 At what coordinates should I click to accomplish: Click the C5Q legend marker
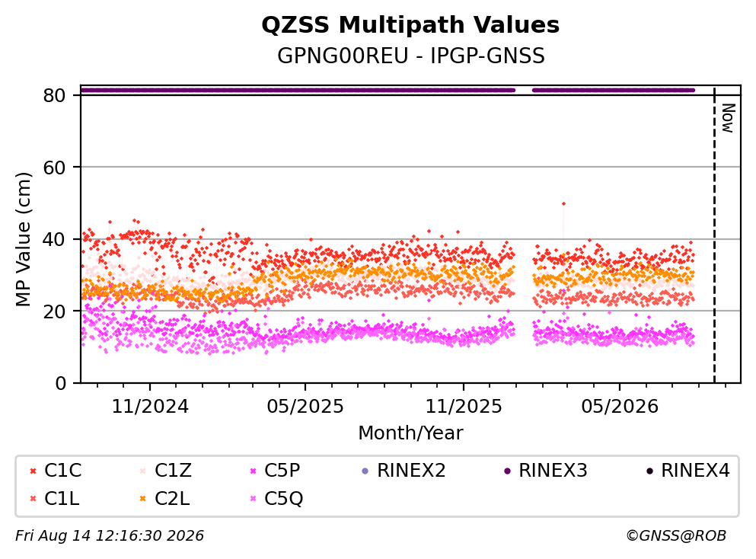[253, 499]
